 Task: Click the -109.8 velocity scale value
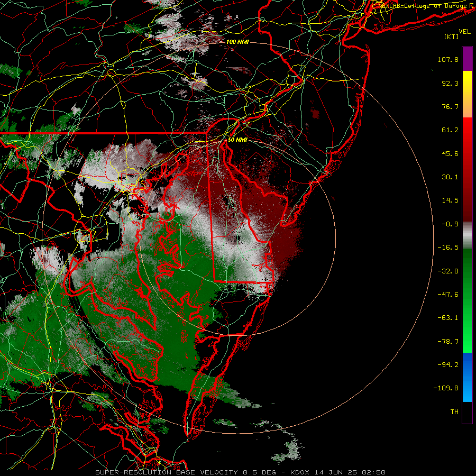(x=446, y=388)
